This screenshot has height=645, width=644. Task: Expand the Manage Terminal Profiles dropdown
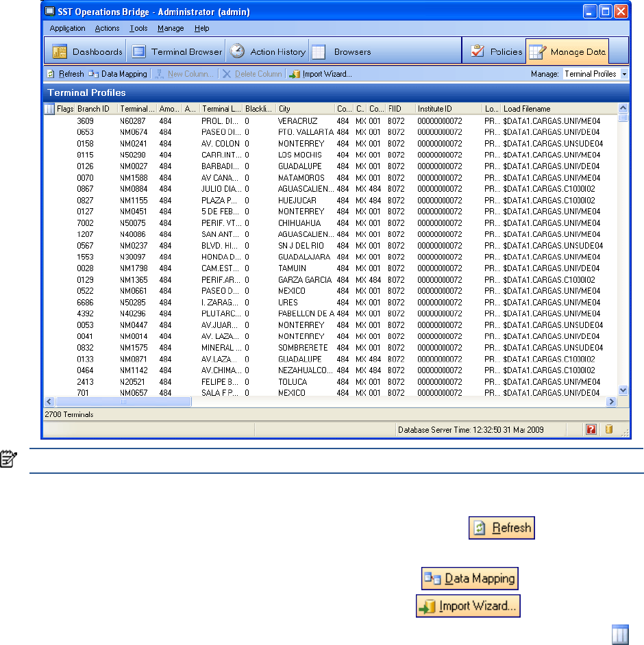tap(623, 74)
